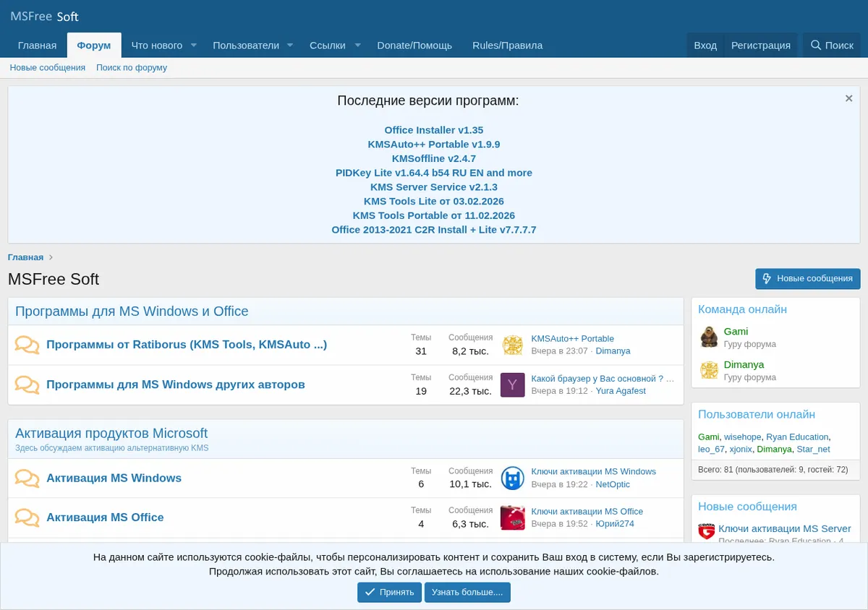
Task: Dismiss the Последние версии программ notice
Action: (849, 98)
